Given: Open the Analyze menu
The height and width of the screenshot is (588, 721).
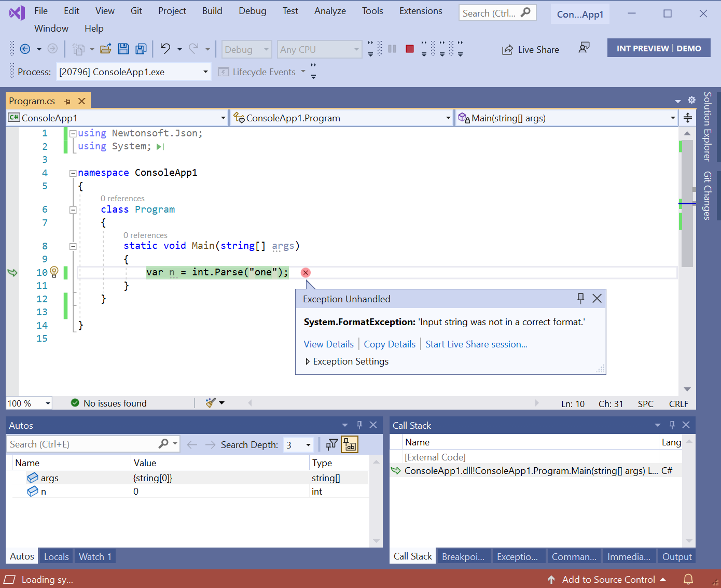Looking at the screenshot, I should 330,11.
